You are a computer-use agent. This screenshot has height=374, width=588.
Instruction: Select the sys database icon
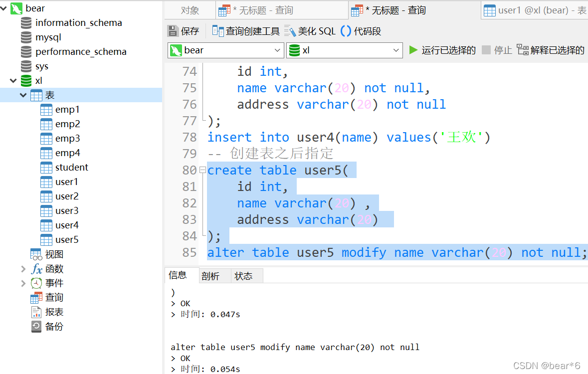[x=26, y=66]
